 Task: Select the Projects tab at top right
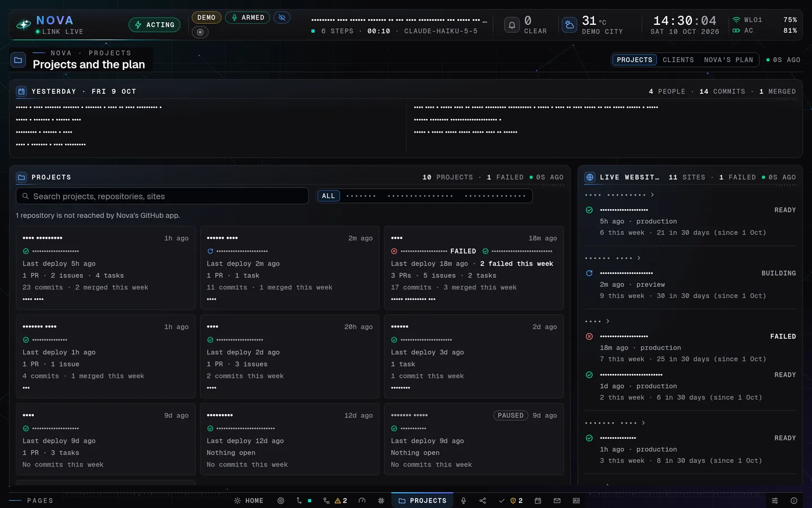pyautogui.click(x=634, y=60)
